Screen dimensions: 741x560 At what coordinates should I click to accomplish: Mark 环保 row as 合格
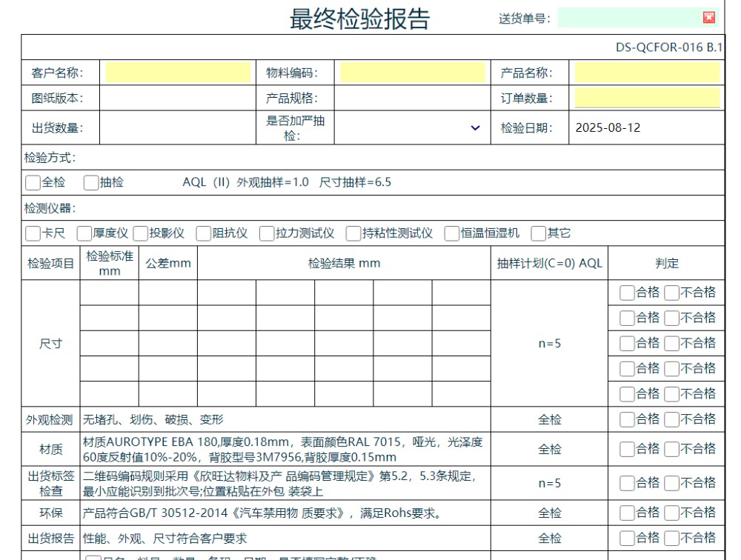click(x=627, y=513)
